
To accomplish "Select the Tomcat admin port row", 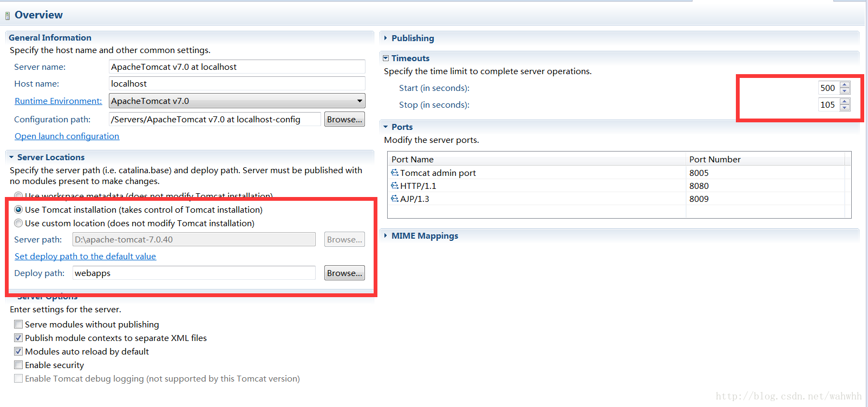I will (617, 173).
